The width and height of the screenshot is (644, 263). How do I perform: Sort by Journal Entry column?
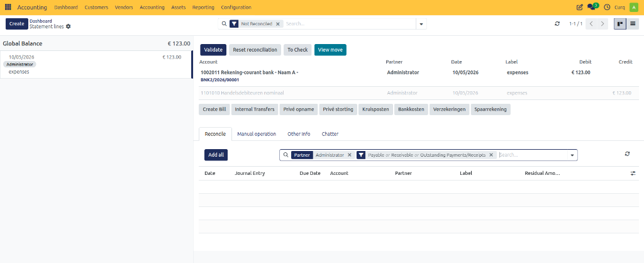(x=250, y=174)
